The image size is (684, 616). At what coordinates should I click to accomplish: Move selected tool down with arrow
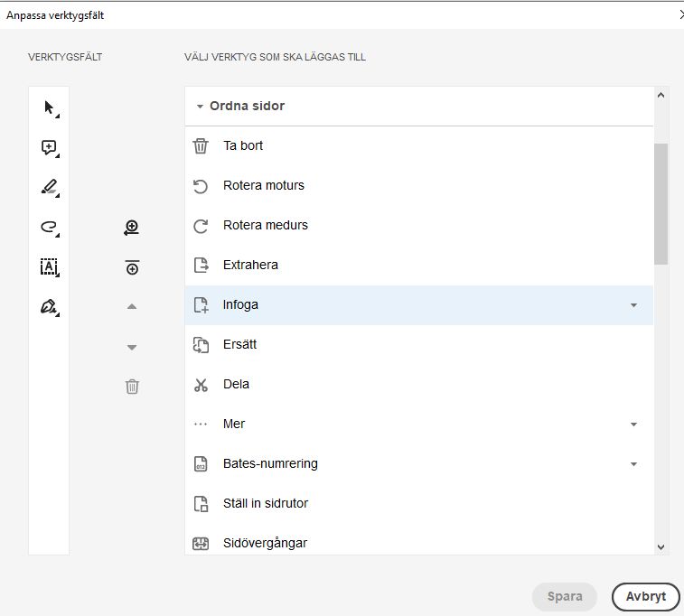[x=132, y=347]
